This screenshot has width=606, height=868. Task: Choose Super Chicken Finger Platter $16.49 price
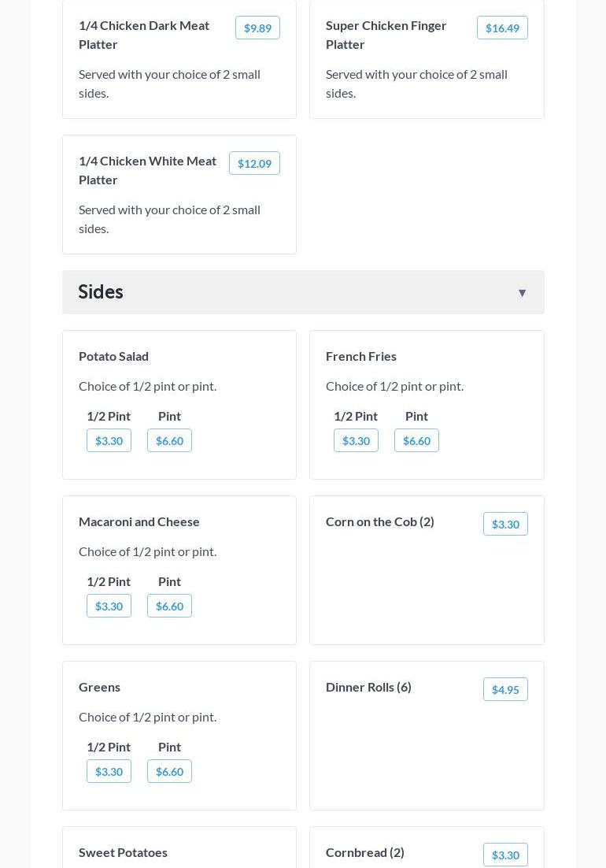[502, 28]
